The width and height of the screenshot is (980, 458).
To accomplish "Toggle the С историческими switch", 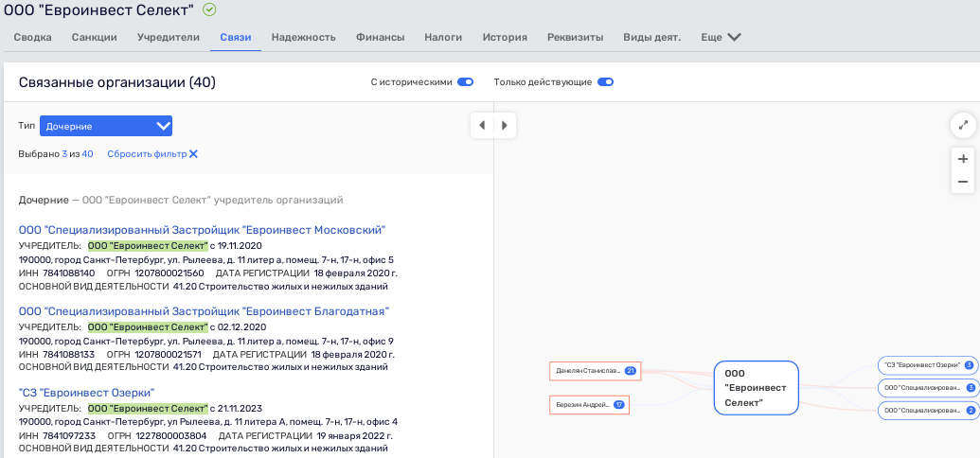I will (x=465, y=81).
